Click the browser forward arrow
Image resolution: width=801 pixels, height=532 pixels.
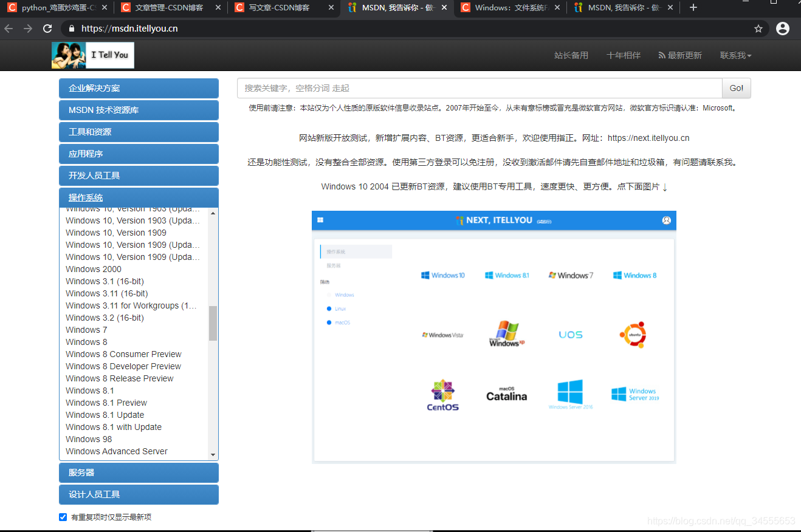28,29
